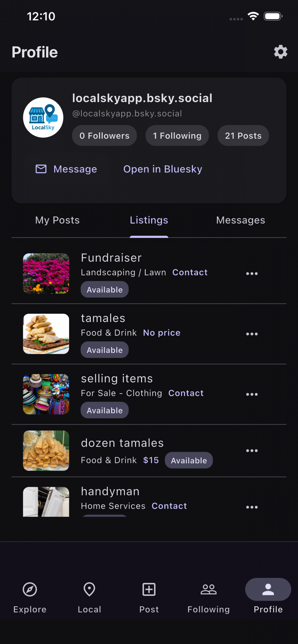The image size is (298, 644).
Task: Open three-dot menu for handyman listing
Action: click(252, 507)
